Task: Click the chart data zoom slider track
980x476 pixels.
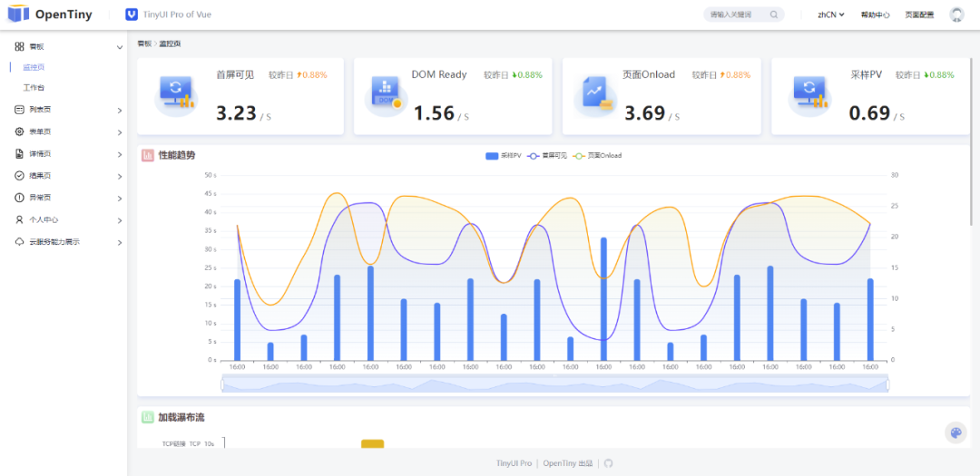Action: pyautogui.click(x=555, y=384)
